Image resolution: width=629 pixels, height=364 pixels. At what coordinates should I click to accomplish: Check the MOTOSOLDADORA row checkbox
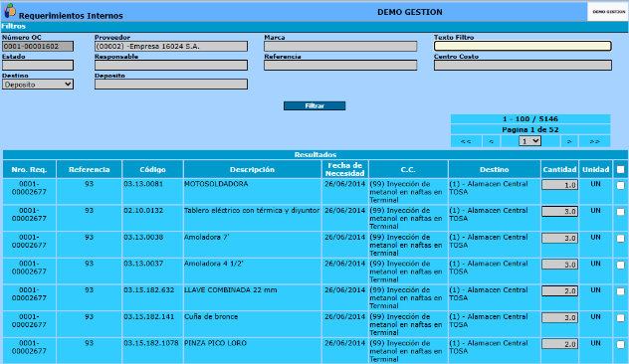pyautogui.click(x=621, y=186)
